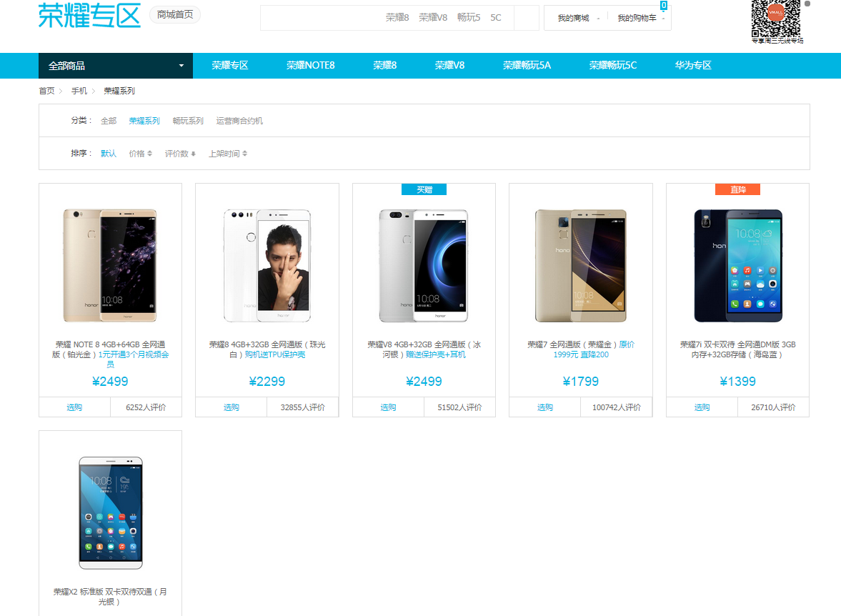Click the 默认 default sort link
The image size is (841, 616).
click(x=108, y=153)
